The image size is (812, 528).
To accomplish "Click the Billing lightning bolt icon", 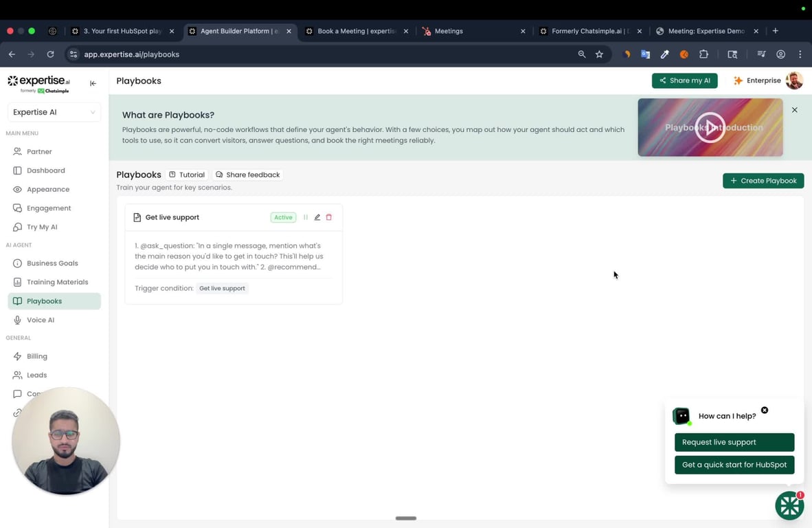I will pyautogui.click(x=17, y=356).
